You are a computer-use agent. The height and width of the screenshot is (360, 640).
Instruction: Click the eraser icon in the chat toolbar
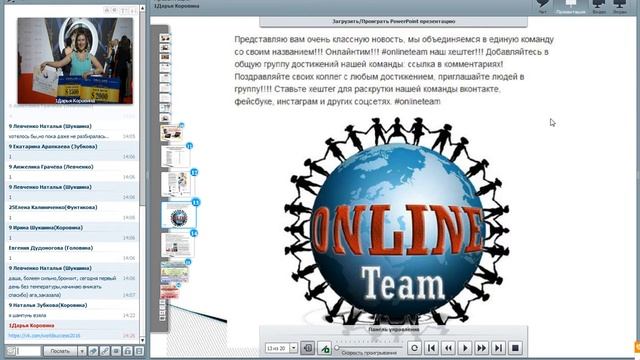click(93, 351)
